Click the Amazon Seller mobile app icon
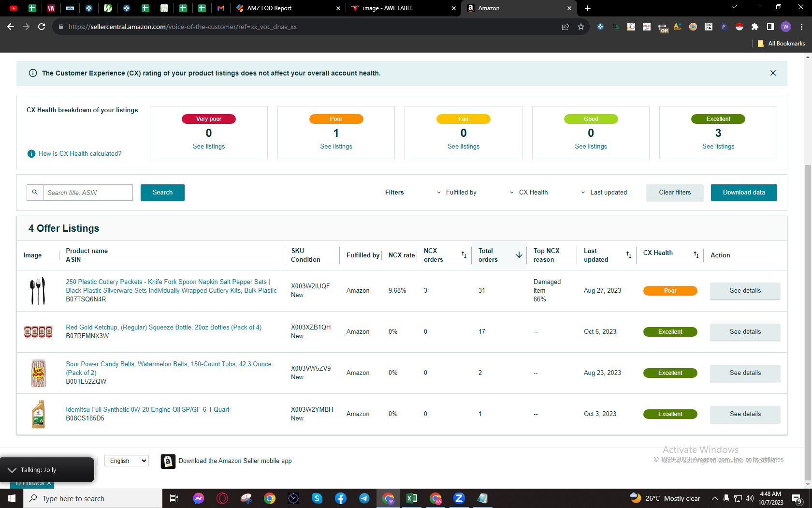Viewport: 812px width, 508px height. pos(168,461)
